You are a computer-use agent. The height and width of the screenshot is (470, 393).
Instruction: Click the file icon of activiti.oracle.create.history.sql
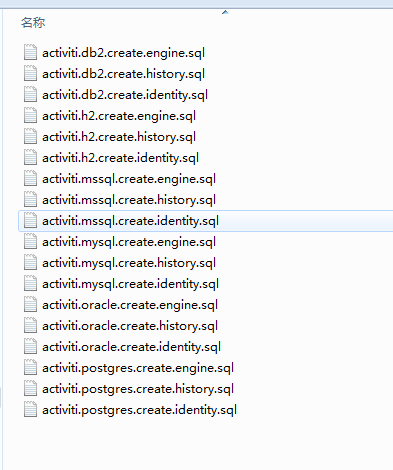[x=30, y=326]
